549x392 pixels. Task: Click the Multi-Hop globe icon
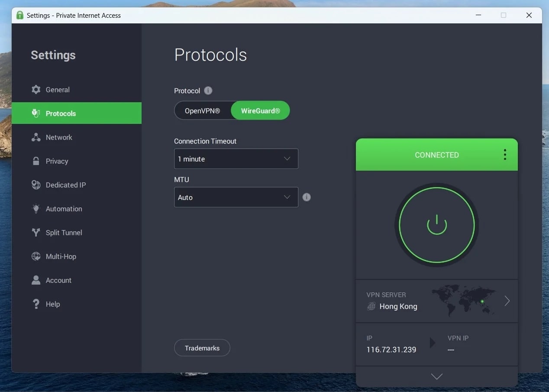pos(36,256)
